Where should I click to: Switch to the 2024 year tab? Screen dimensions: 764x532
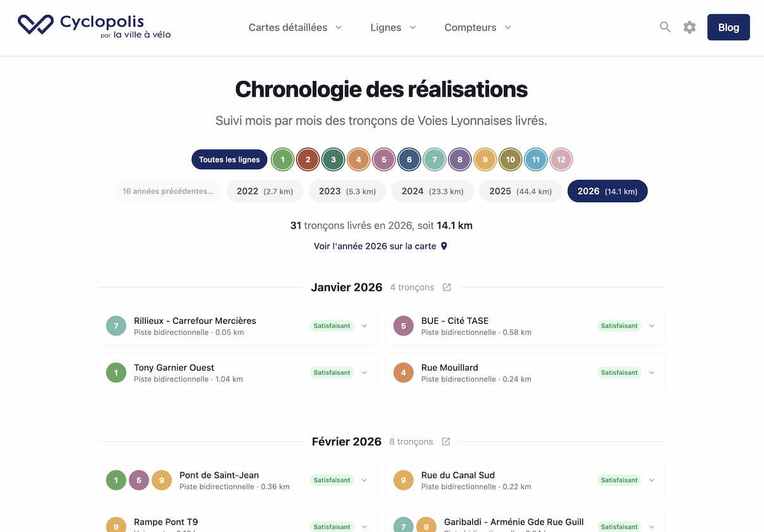click(x=432, y=190)
